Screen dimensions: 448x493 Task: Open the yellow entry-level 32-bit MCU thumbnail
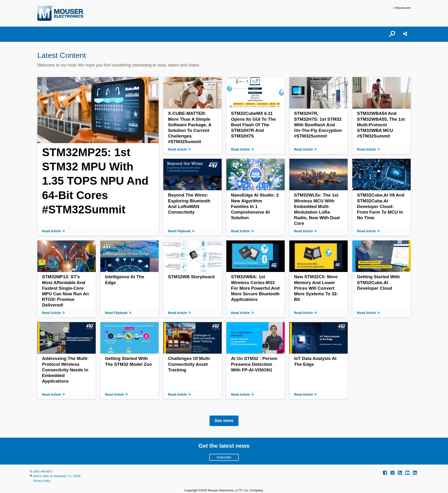pos(318,256)
